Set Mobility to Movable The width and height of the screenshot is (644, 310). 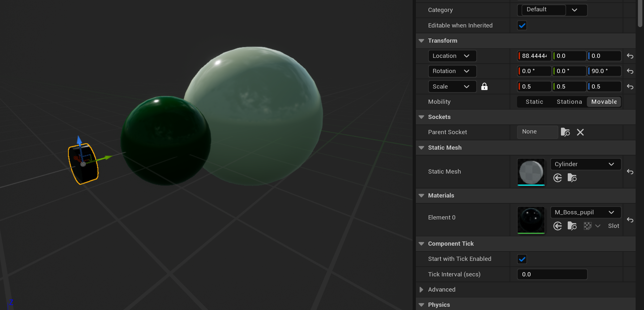604,102
